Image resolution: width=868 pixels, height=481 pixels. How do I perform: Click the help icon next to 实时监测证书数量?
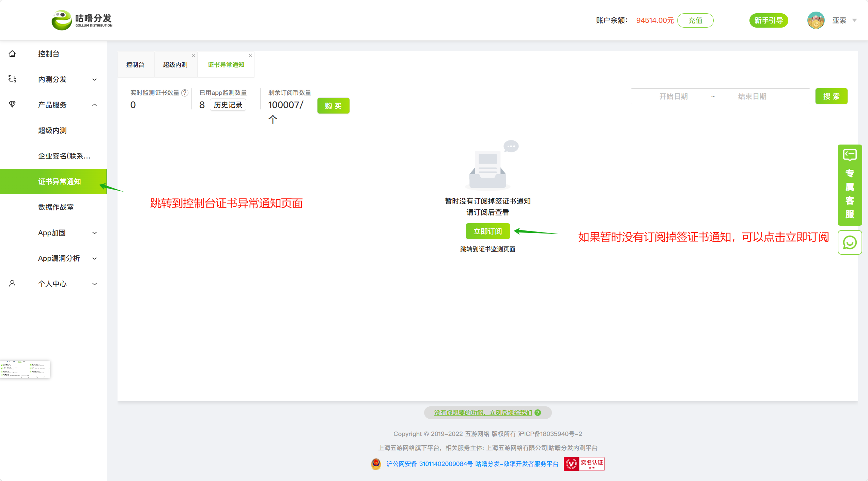(x=185, y=93)
